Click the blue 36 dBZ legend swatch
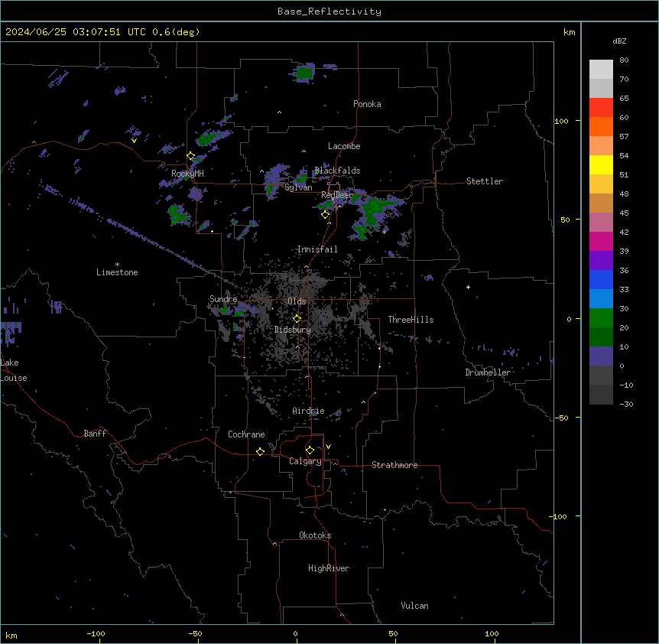Viewport: 659px width, 644px height. click(x=601, y=279)
